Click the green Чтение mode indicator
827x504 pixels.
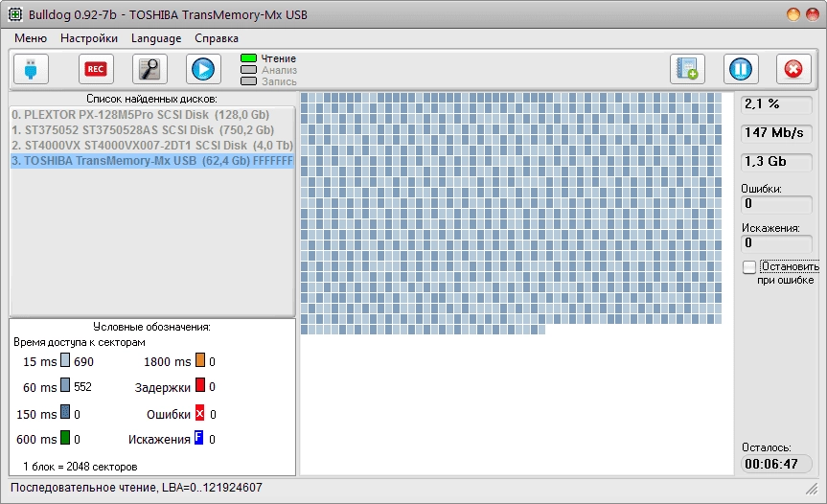click(248, 58)
